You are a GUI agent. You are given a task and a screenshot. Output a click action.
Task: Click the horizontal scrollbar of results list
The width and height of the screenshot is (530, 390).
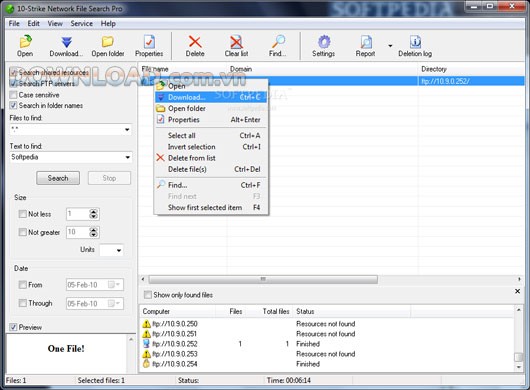pos(263,279)
